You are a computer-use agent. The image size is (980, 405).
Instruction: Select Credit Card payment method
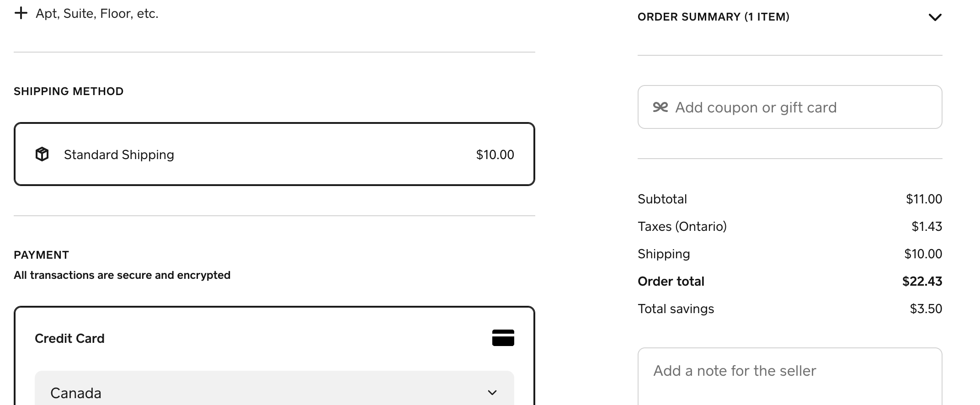[70, 338]
